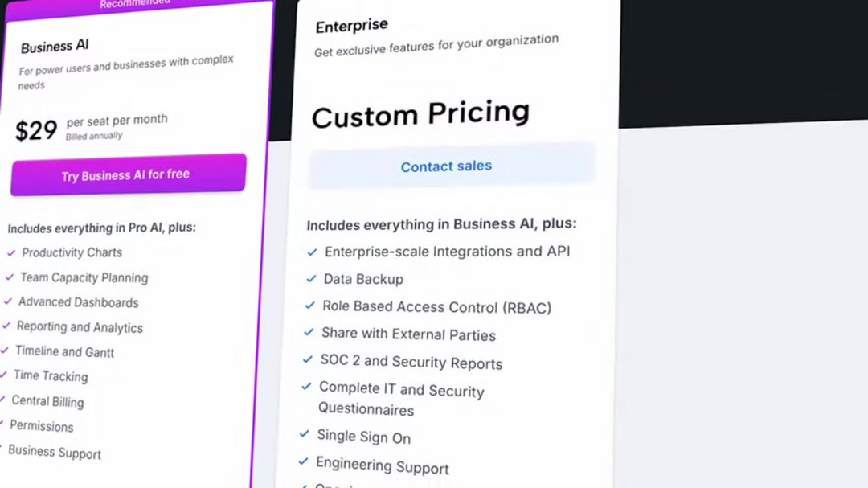
Task: Click the Business AI plan title
Action: point(55,47)
